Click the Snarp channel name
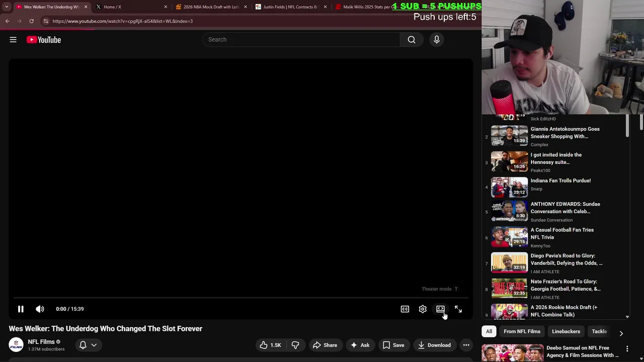The width and height of the screenshot is (644, 362). coord(536,189)
